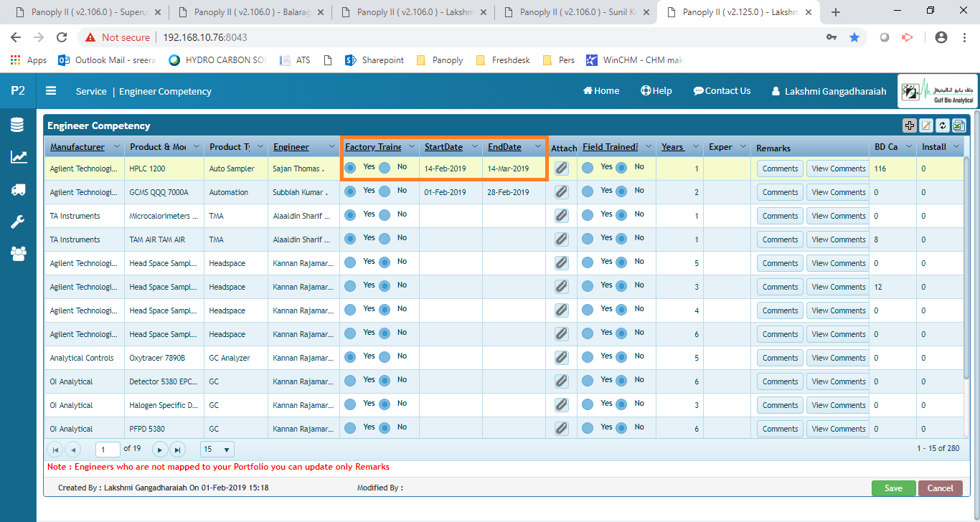980x522 pixels.
Task: Go to previous page of grid
Action: [x=73, y=450]
